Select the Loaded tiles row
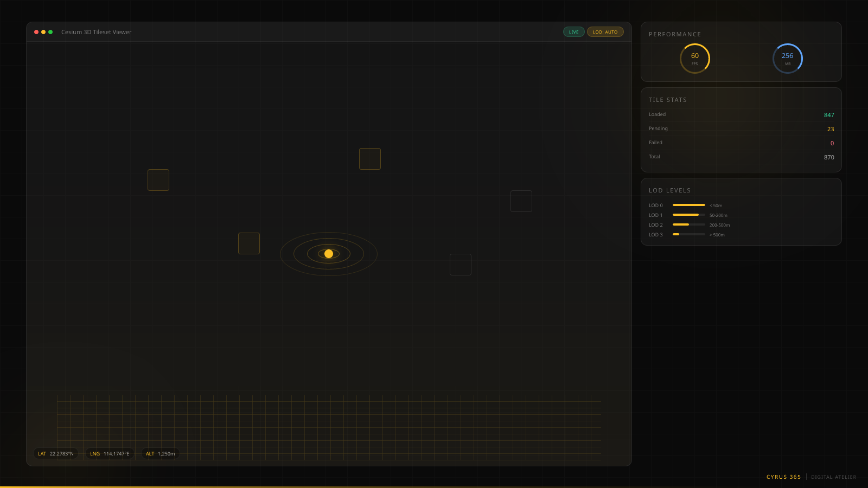 click(741, 115)
